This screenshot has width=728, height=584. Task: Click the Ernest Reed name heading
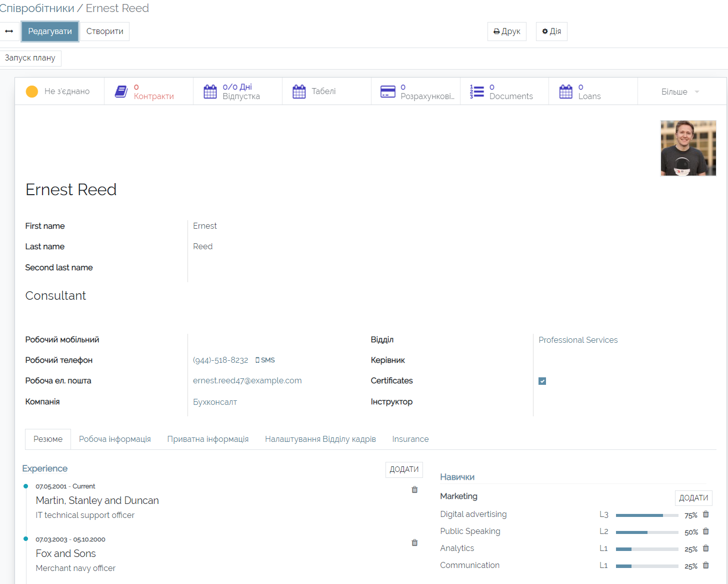click(71, 190)
